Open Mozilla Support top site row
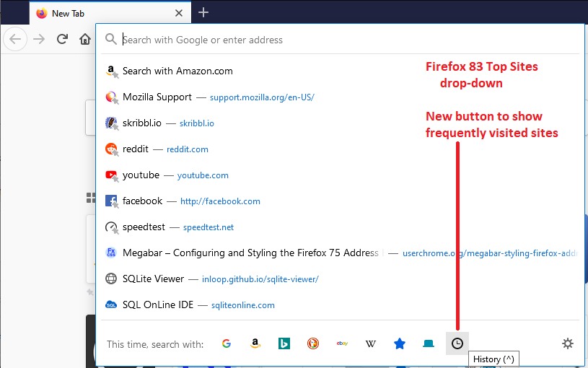 340,97
